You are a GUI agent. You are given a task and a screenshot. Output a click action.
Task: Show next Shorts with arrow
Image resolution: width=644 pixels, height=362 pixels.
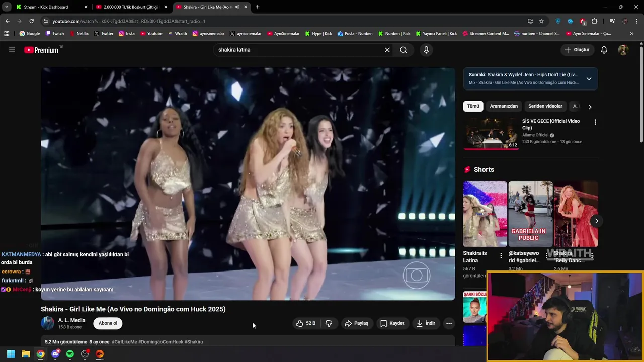coord(597,221)
